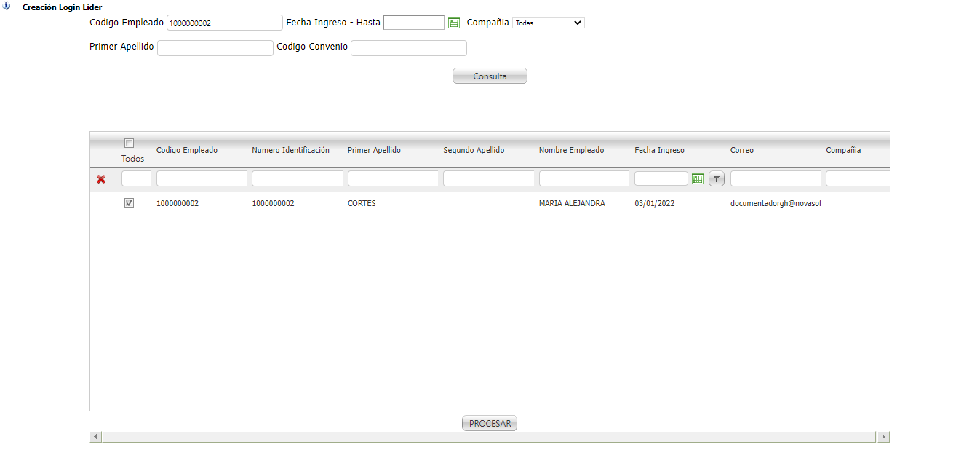This screenshot has height=461, width=980.
Task: Click the PROCESAR button
Action: 490,423
